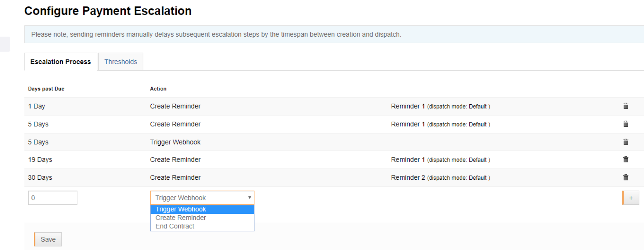644x250 pixels.
Task: Add new escalation step with plus button
Action: [x=631, y=198]
